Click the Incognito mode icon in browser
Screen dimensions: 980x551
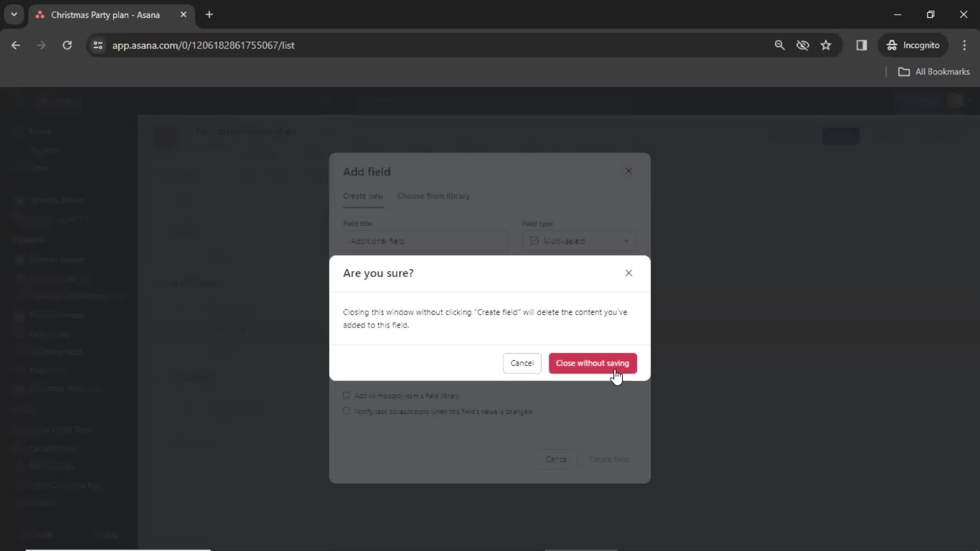click(891, 45)
